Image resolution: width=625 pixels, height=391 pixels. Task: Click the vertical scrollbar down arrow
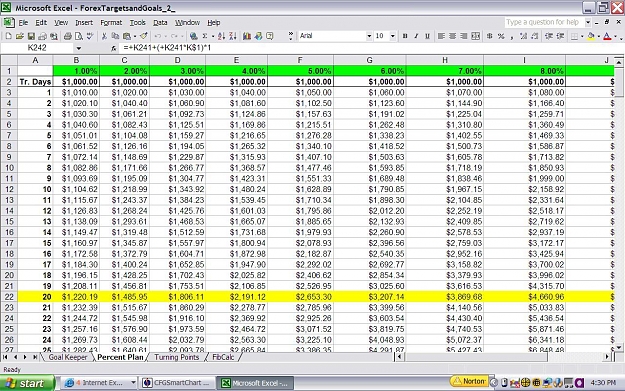click(619, 348)
